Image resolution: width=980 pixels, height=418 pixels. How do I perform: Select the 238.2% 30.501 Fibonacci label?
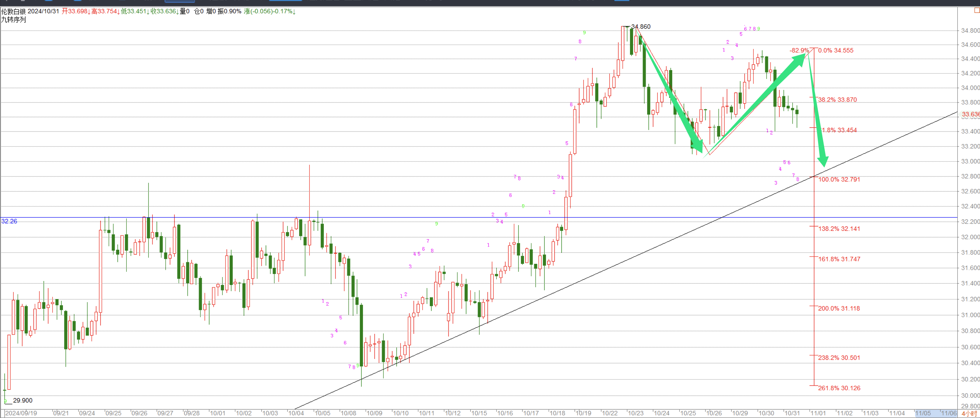coord(839,358)
